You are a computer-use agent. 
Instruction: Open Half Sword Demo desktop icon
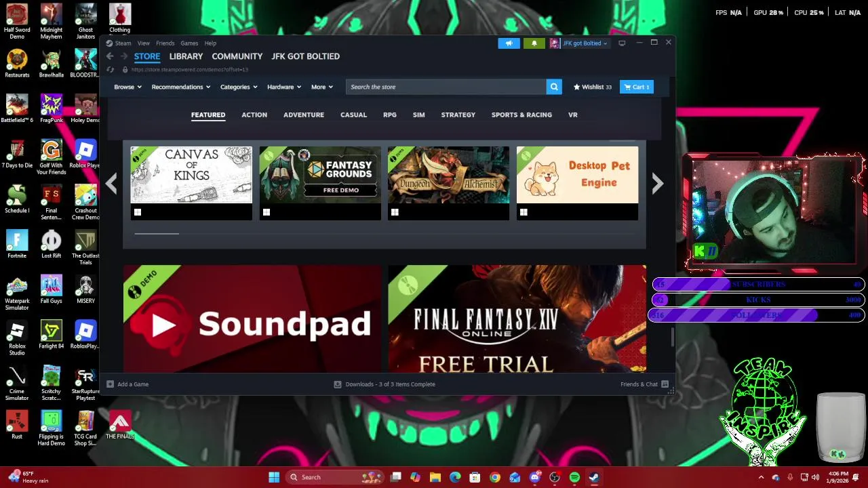[17, 22]
